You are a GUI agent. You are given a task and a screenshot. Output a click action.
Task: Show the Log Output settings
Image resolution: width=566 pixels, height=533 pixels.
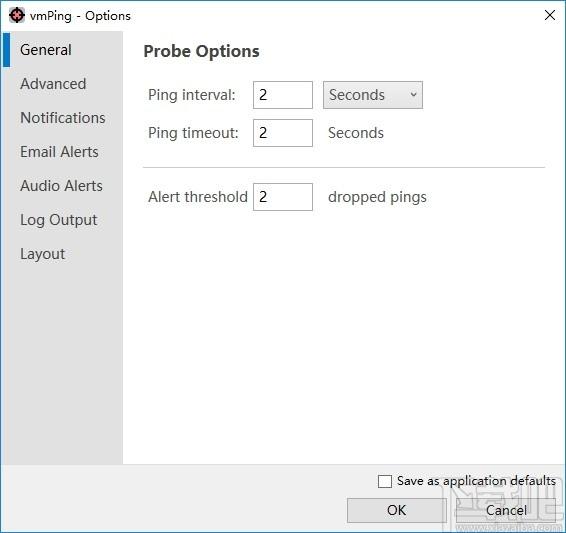click(58, 220)
